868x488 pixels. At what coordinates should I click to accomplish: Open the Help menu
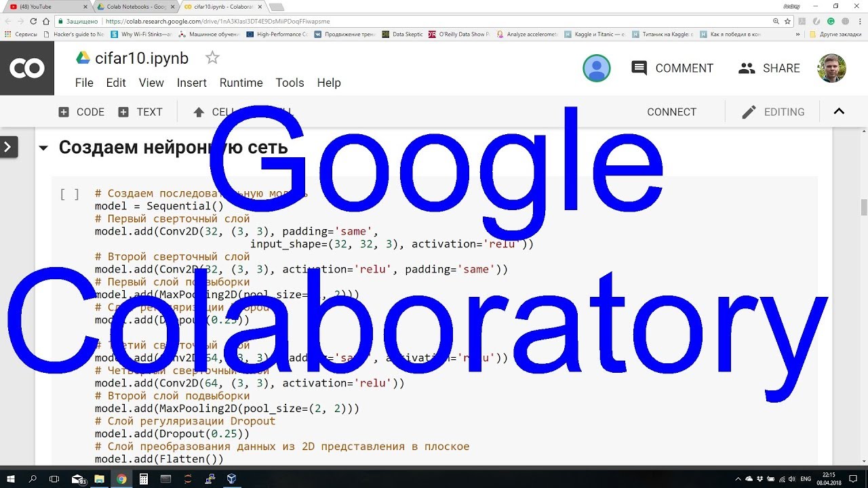point(329,83)
